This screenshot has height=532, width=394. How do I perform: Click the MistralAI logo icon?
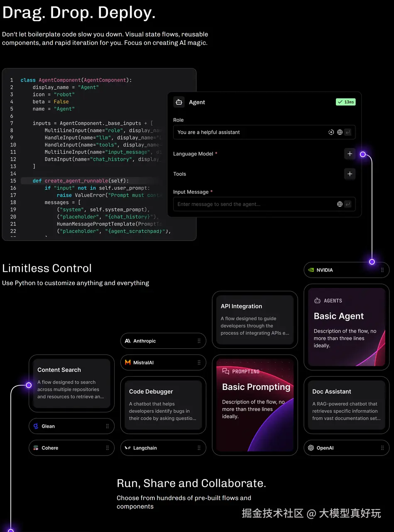127,362
